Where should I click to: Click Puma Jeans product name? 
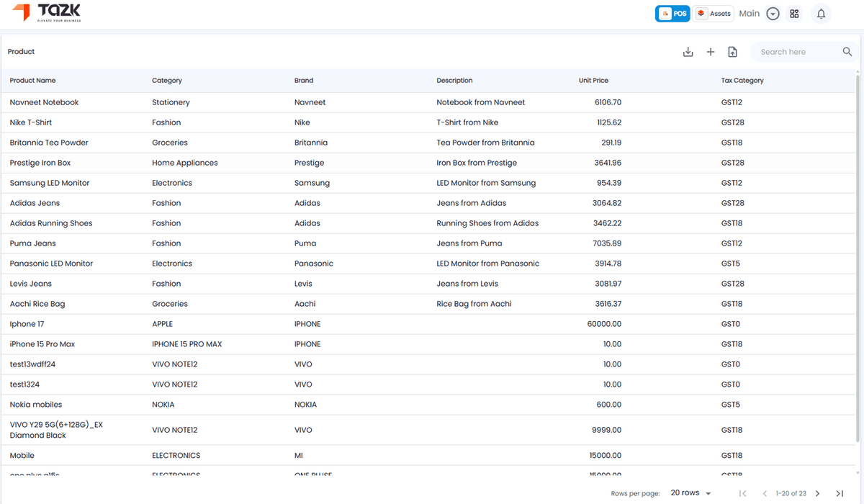[32, 243]
